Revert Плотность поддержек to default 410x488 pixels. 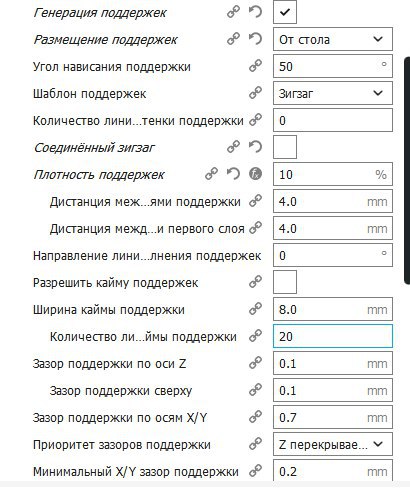[x=233, y=174]
